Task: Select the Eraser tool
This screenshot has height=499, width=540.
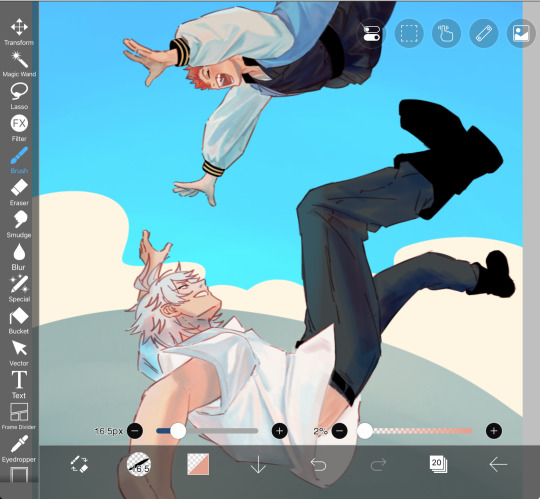Action: 19,192
